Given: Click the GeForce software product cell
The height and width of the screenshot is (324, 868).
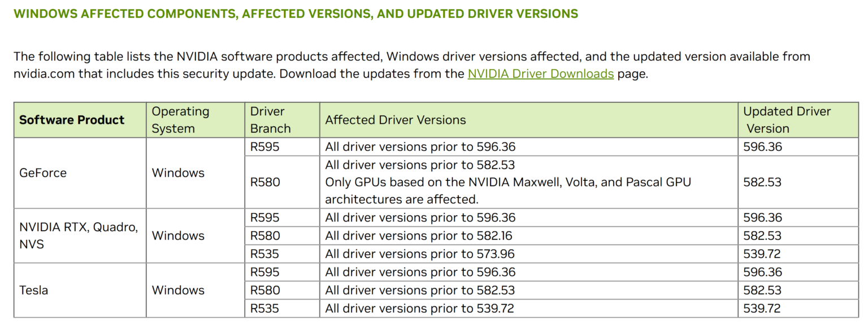Looking at the screenshot, I should 80,173.
